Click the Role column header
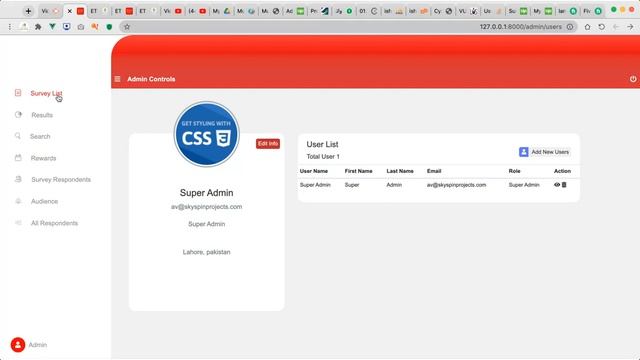The width and height of the screenshot is (640, 360). pos(514,171)
